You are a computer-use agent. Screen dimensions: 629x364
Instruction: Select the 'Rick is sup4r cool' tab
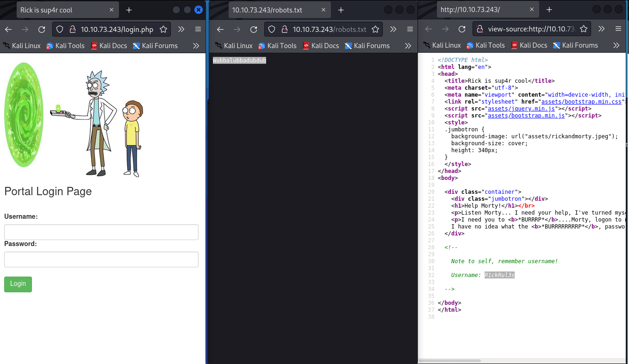click(x=67, y=10)
